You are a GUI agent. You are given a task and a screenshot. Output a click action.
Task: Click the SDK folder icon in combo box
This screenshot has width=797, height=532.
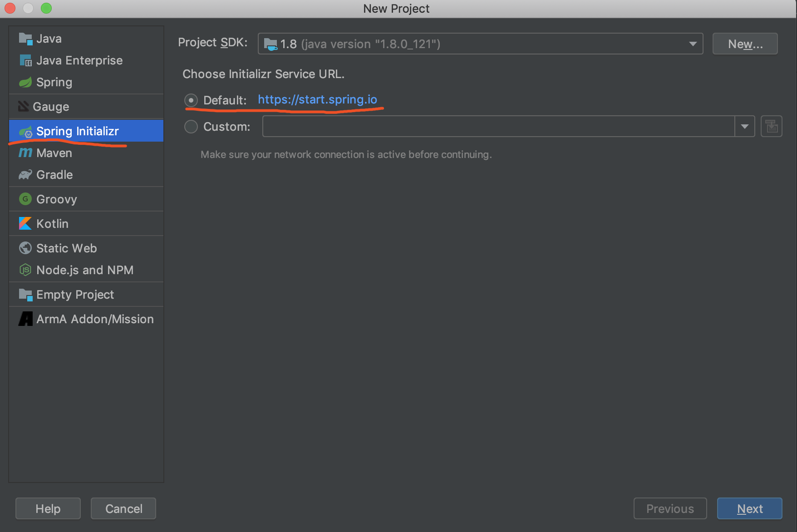[x=271, y=44]
